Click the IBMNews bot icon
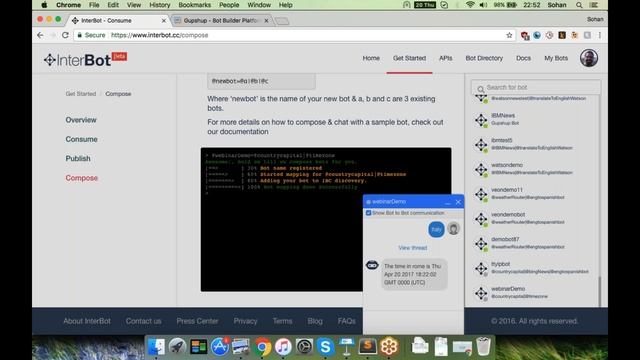Image resolution: width=640 pixels, height=360 pixels. [481, 120]
